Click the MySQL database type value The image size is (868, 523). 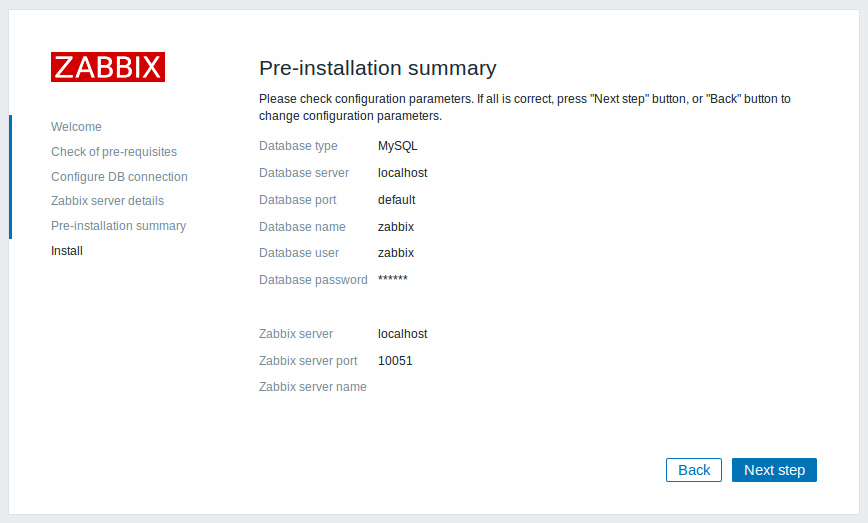point(397,146)
